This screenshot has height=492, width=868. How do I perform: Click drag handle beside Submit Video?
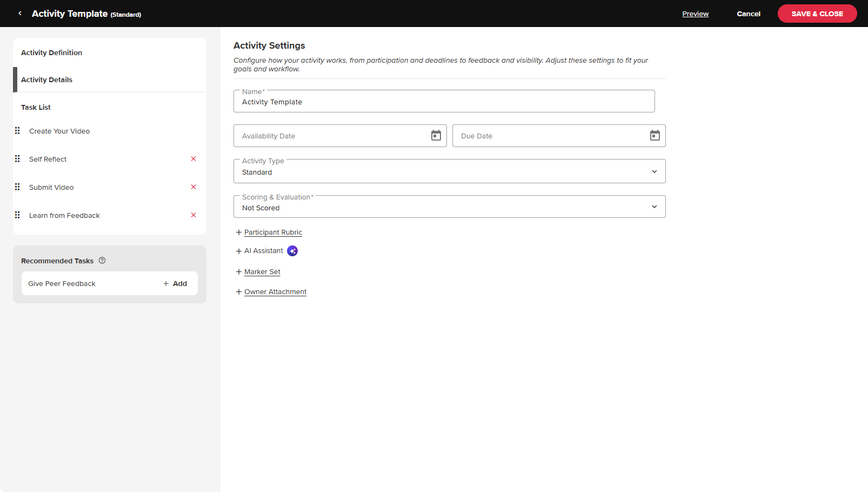point(17,187)
